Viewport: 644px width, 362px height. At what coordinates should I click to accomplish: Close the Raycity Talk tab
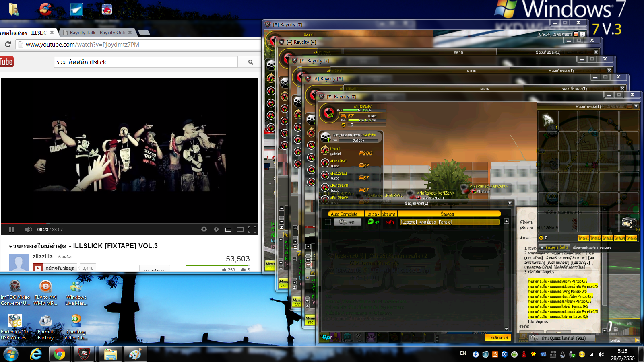coord(130,33)
